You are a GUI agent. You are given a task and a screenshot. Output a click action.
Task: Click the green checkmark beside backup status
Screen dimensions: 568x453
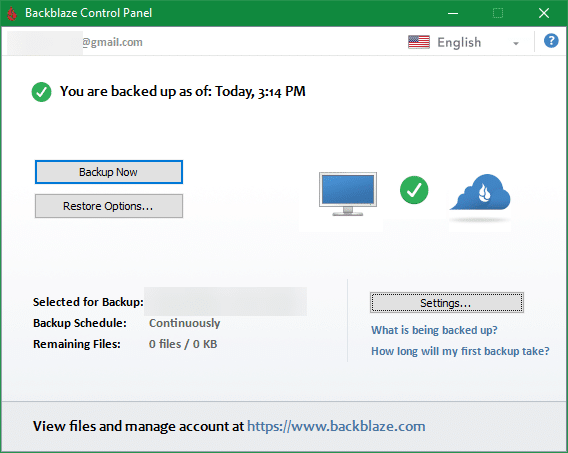point(41,92)
